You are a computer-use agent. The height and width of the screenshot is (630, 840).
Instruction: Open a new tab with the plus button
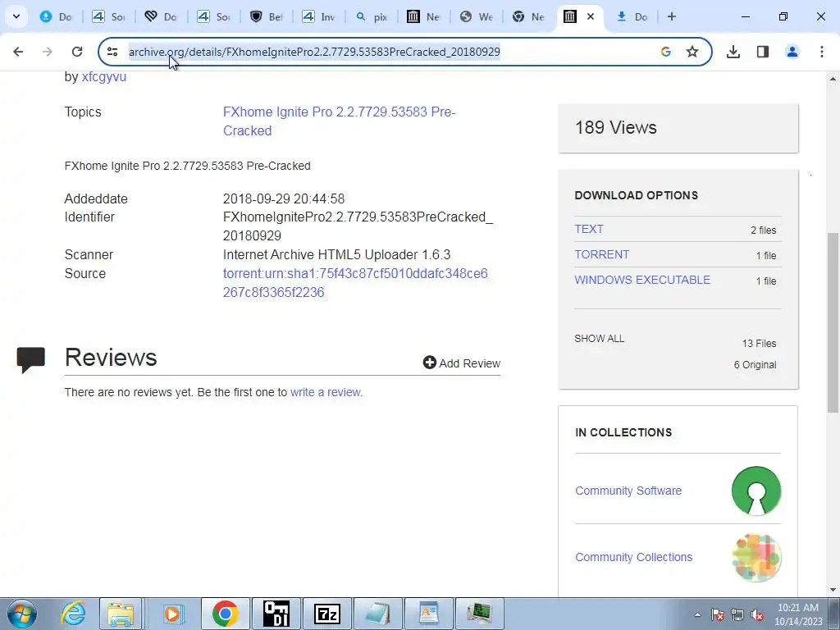coord(671,16)
